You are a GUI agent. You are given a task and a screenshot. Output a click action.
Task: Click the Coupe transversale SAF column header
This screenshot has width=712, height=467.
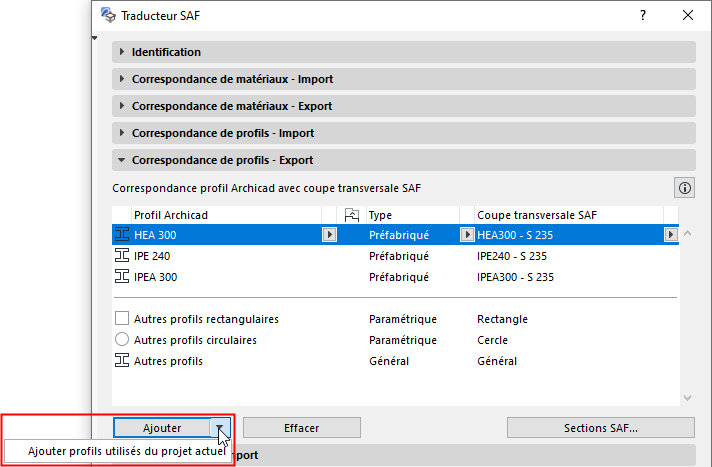pyautogui.click(x=569, y=215)
